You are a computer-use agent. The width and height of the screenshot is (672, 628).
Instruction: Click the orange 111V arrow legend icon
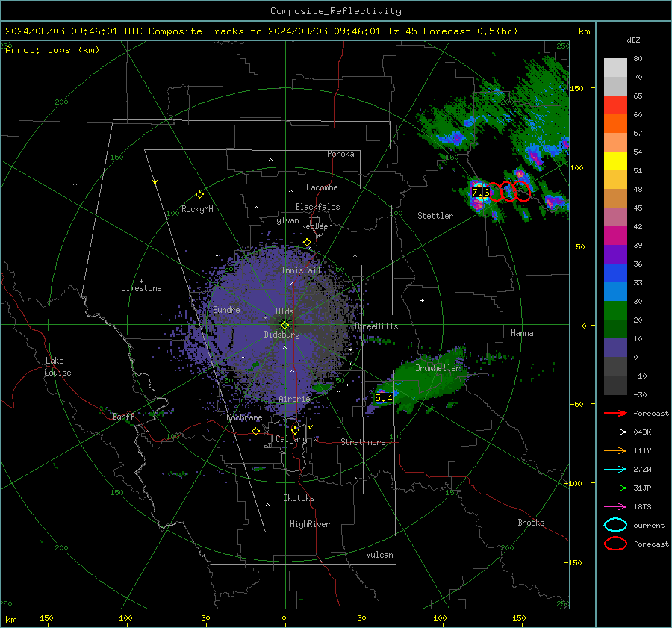(615, 450)
